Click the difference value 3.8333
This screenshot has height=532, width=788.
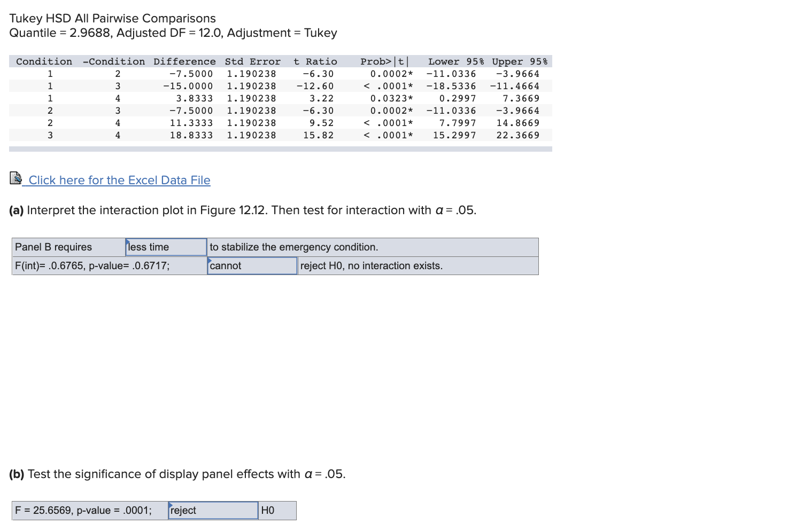click(x=194, y=98)
